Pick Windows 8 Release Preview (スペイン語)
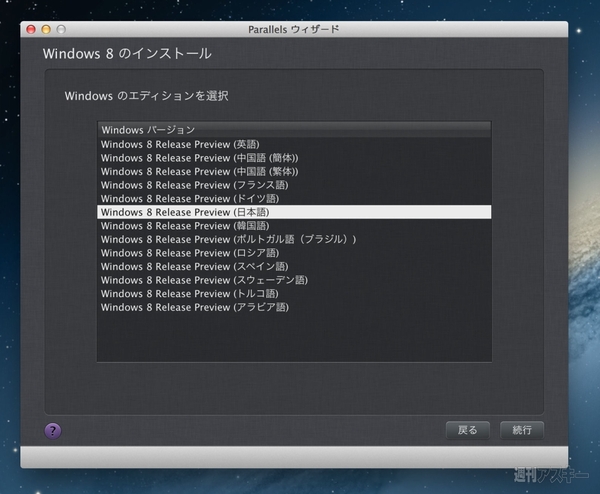This screenshot has height=494, width=600. click(x=294, y=267)
